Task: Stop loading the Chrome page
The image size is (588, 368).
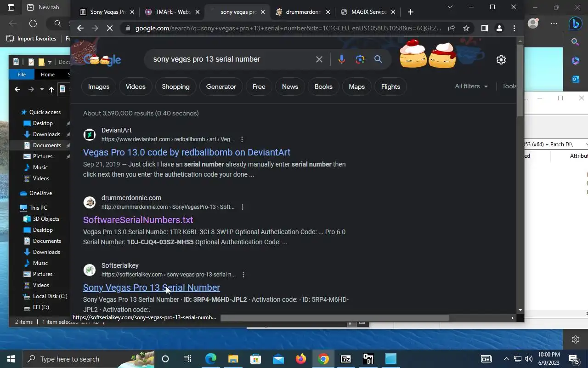Action: 110,28
